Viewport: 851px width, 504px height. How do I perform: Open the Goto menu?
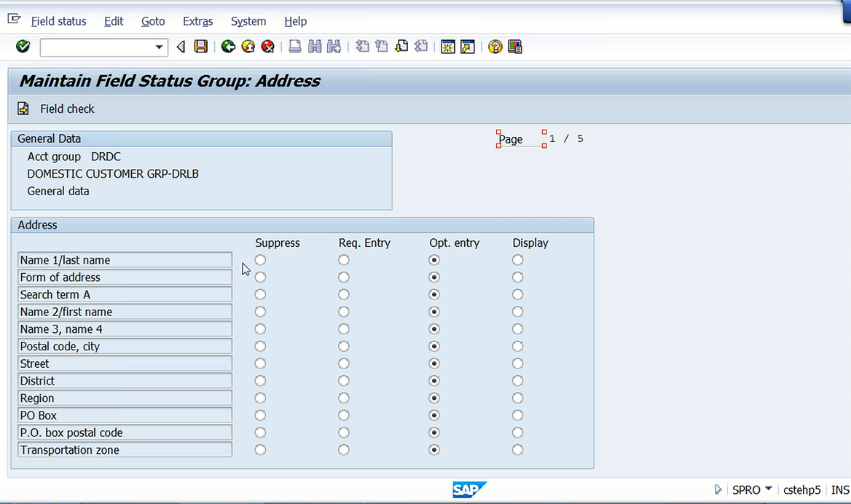click(153, 21)
